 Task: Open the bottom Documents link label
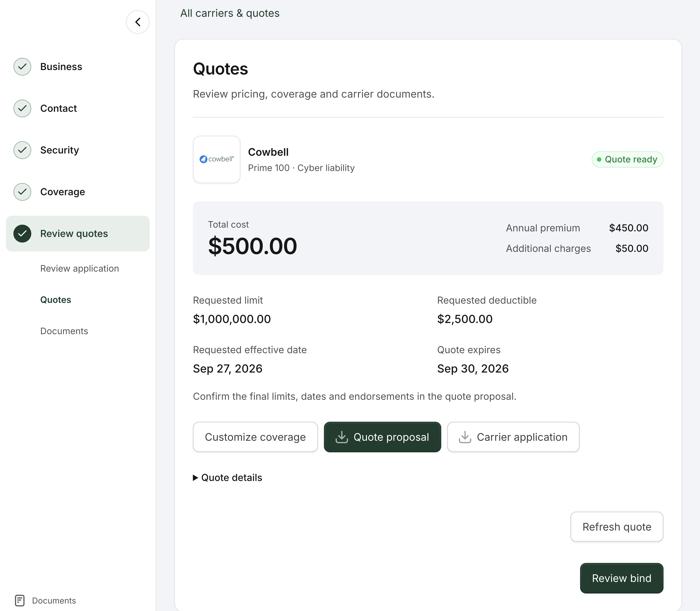tap(54, 601)
